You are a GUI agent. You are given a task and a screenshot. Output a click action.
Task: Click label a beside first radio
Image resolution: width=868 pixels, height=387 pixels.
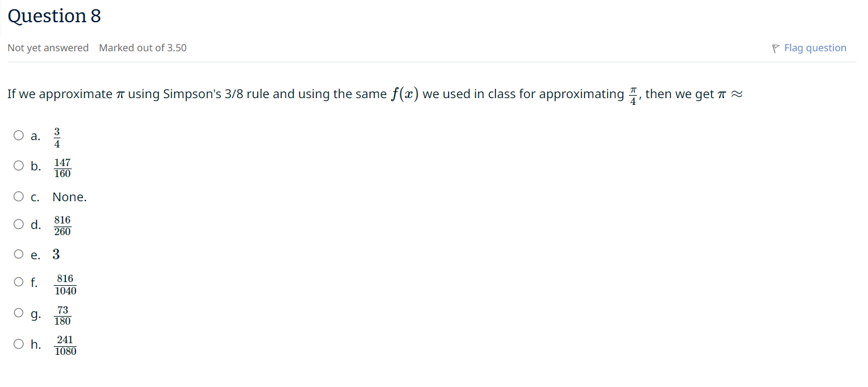[x=35, y=135]
